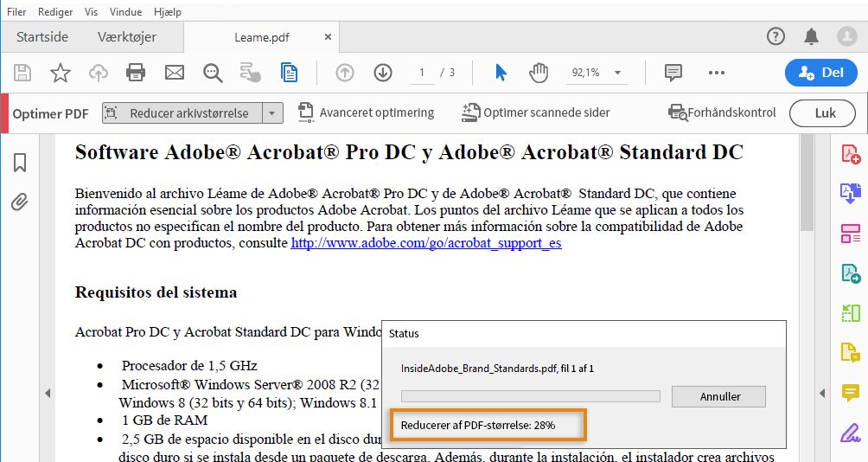868x462 pixels.
Task: Open the Attachments paperclip panel
Action: click(x=20, y=202)
